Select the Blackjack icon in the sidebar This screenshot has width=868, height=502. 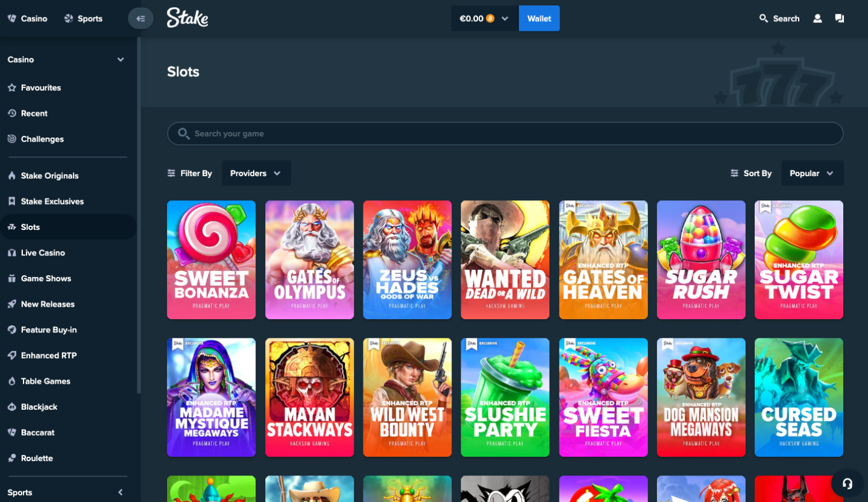tap(11, 407)
